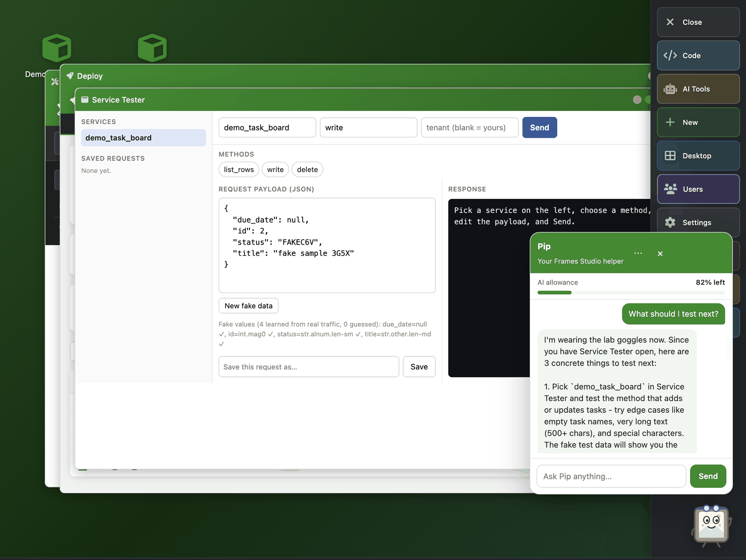Click inside the request payload JSON editor
746x560 pixels.
tap(327, 246)
